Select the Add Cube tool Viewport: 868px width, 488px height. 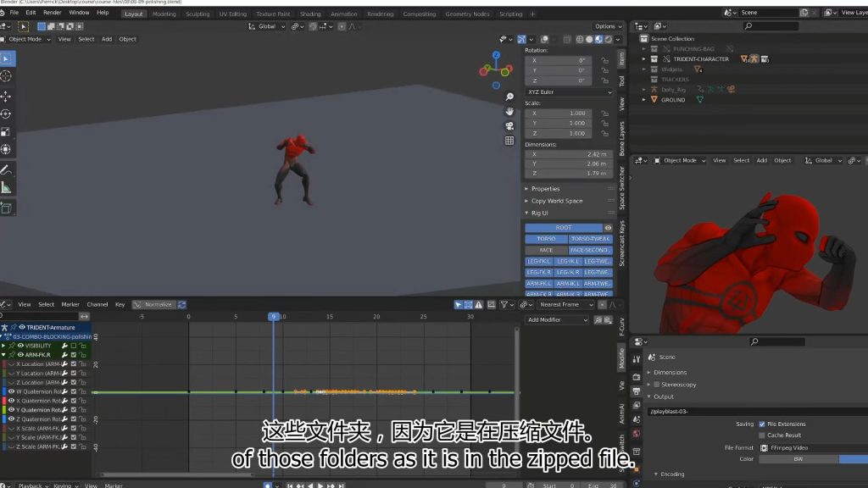click(x=6, y=208)
